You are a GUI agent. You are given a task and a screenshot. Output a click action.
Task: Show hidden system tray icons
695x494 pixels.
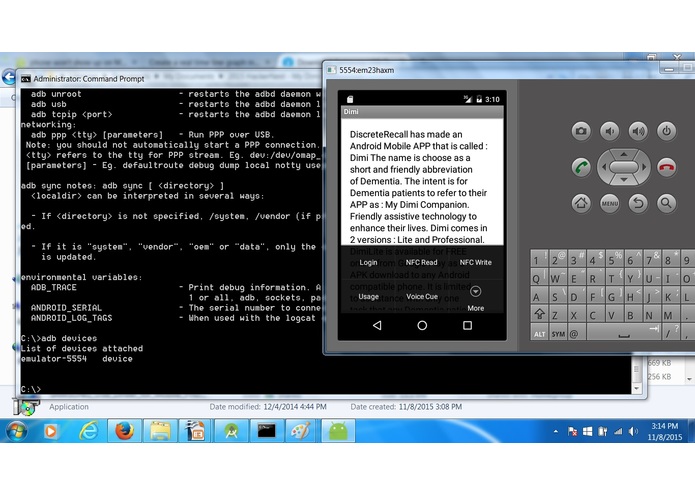coord(556,431)
